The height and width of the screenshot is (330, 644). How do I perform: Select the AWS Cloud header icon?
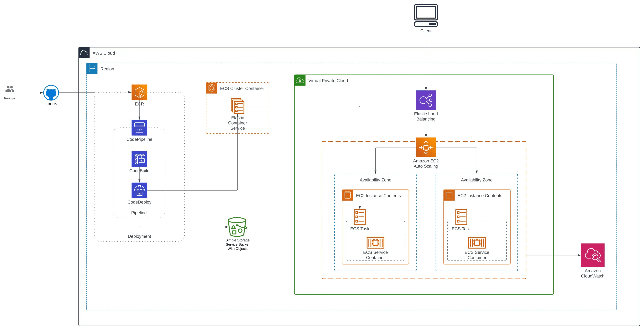[84, 53]
